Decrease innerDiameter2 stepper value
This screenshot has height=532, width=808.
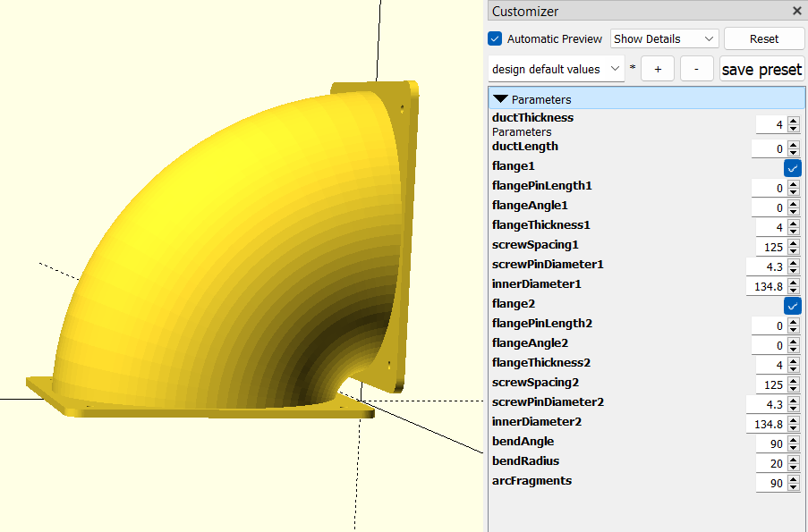794,428
